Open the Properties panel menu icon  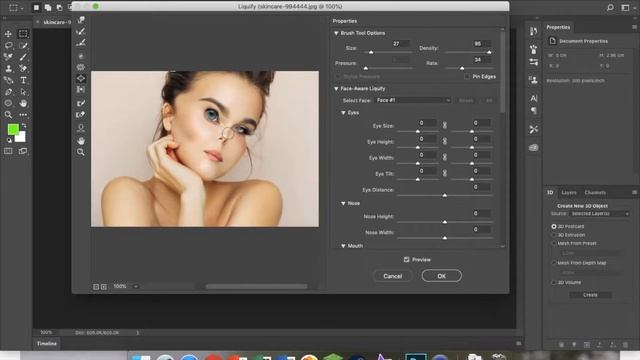pyautogui.click(x=634, y=27)
